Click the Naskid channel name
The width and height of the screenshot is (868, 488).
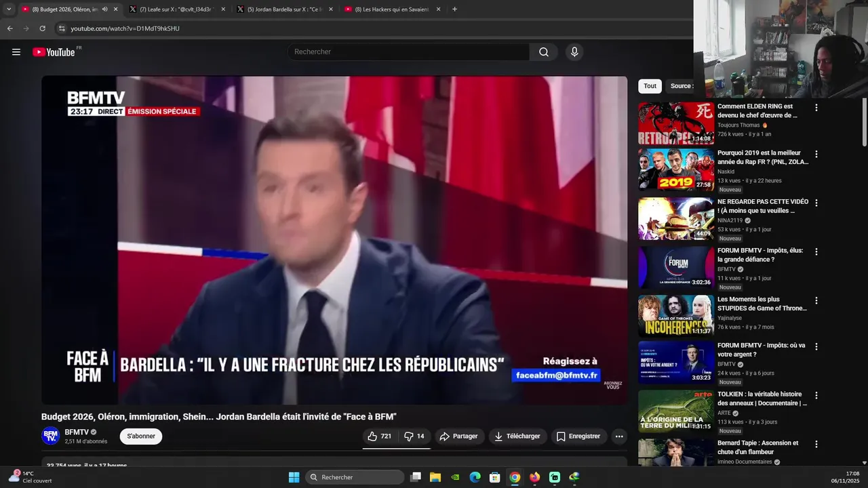[x=726, y=171]
